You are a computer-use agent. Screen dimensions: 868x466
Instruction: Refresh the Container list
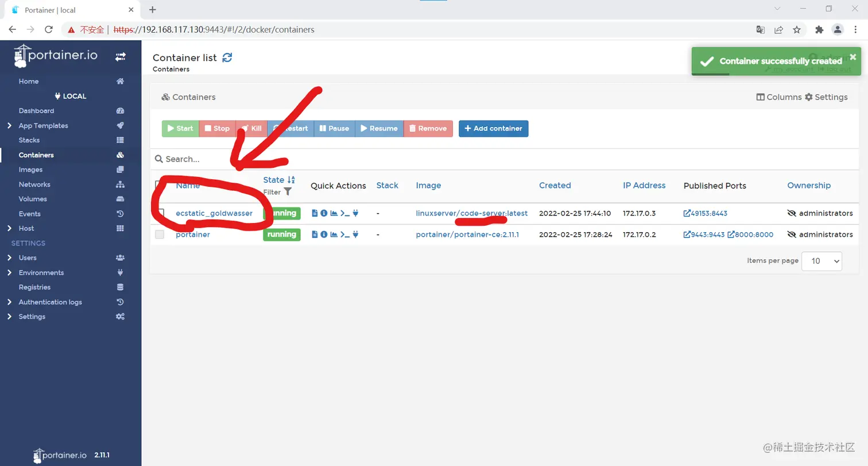[227, 57]
